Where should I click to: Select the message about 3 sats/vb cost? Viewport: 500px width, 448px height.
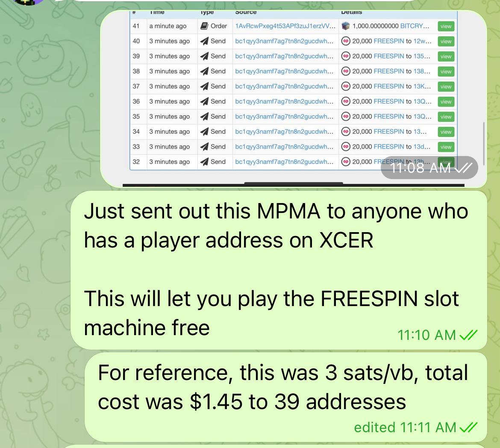click(286, 397)
